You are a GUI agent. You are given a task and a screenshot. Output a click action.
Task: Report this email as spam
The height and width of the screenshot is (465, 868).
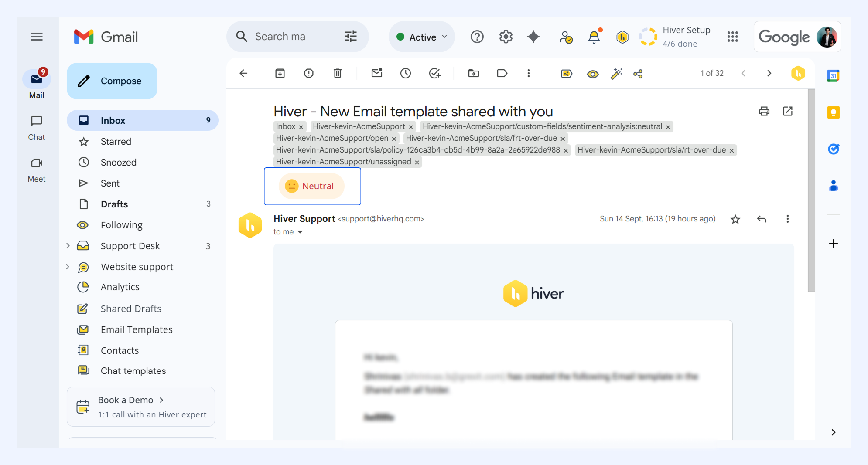coord(309,73)
